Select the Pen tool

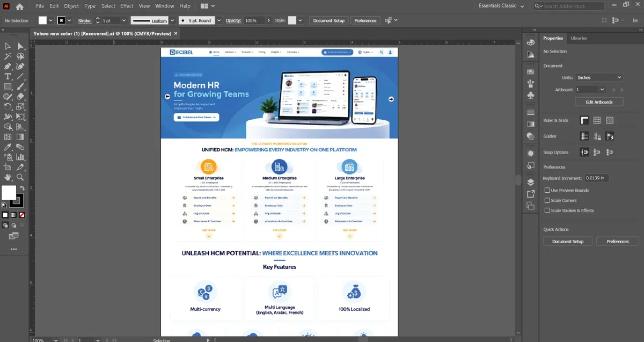8,67
